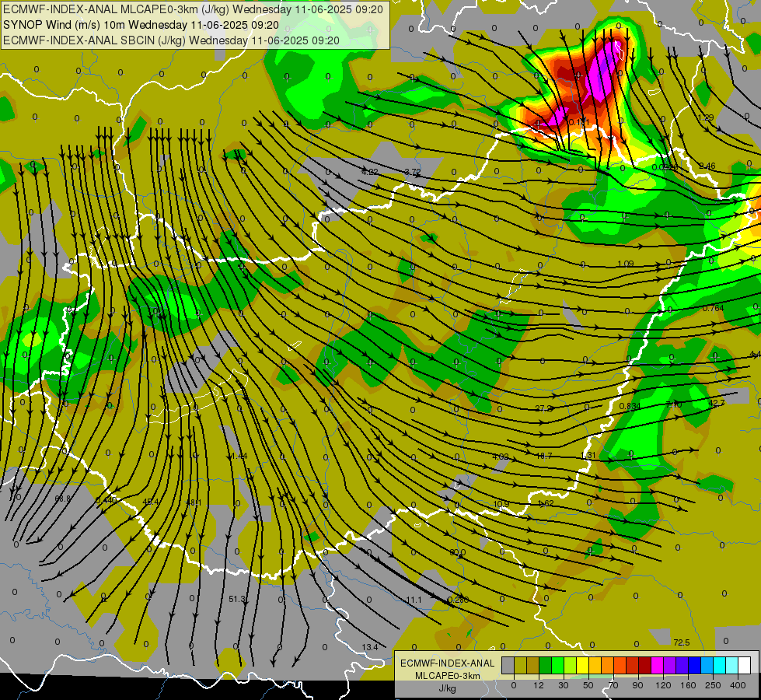This screenshot has height=700, width=761.
Task: Click the map value 27.2
Action: click(543, 408)
